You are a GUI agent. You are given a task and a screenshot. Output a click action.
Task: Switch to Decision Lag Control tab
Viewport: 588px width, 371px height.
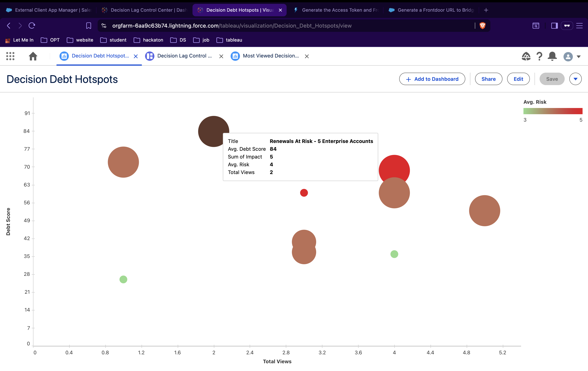tap(184, 56)
